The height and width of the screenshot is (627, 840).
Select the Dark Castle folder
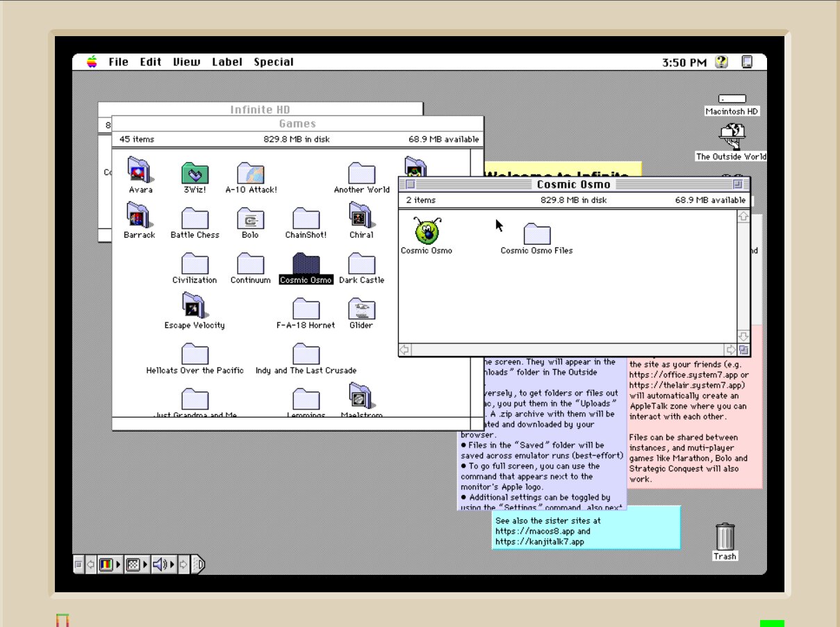coord(361,263)
